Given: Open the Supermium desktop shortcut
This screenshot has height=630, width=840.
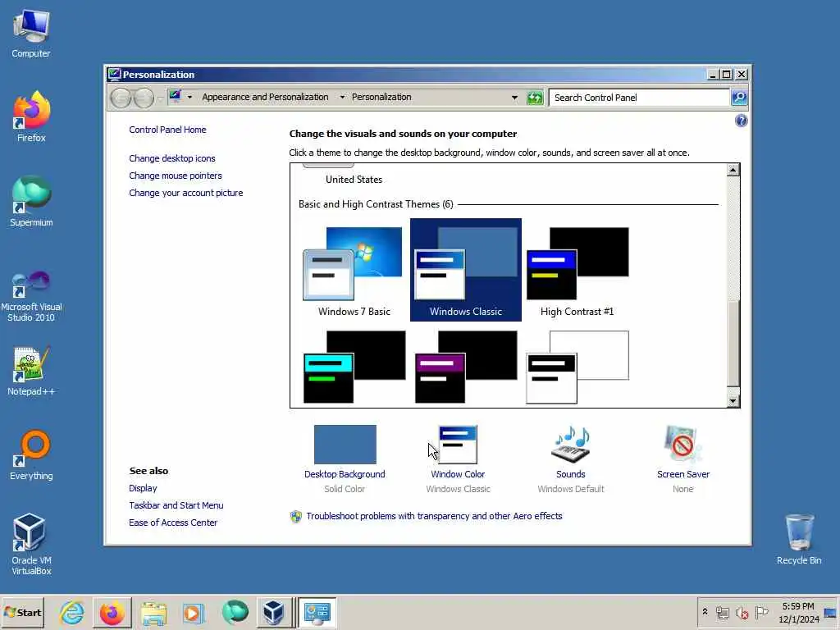Looking at the screenshot, I should pos(31,202).
